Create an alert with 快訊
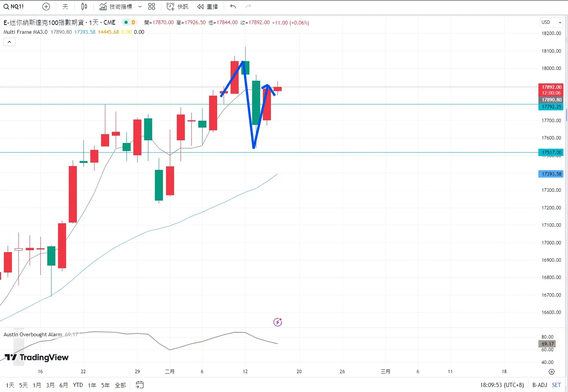Screen dimensions: 568x392 [x=177, y=7]
